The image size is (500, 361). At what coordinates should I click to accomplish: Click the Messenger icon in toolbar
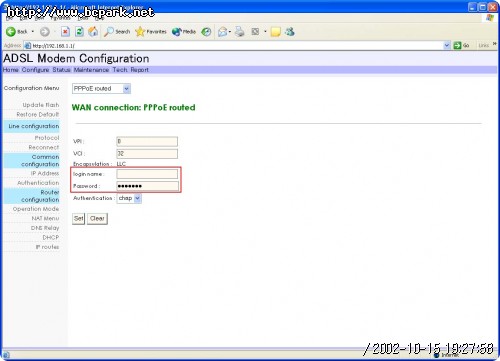coord(290,32)
